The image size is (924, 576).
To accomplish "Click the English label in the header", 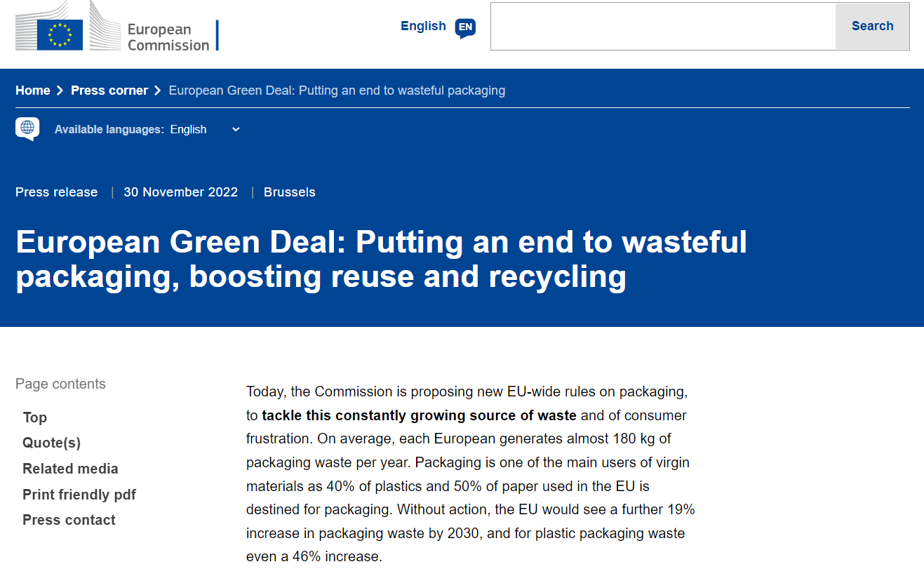I will [x=422, y=26].
